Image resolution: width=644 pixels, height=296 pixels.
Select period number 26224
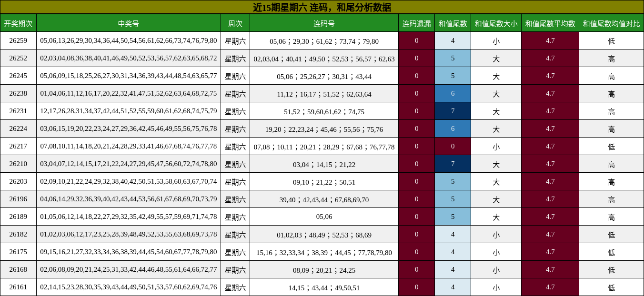[18, 128]
